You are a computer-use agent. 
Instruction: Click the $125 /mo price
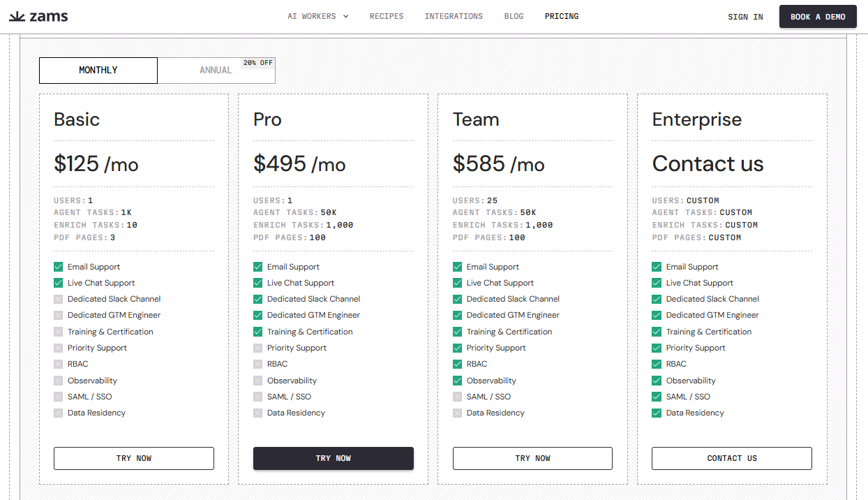tap(96, 163)
